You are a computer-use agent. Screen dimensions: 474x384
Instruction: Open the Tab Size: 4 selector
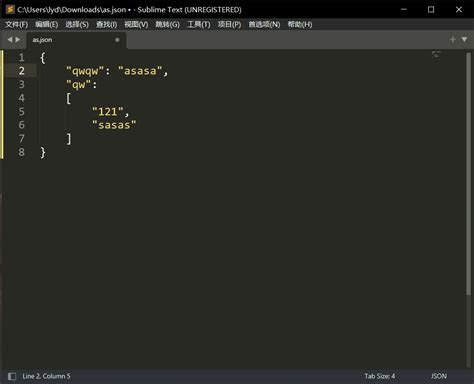[380, 376]
